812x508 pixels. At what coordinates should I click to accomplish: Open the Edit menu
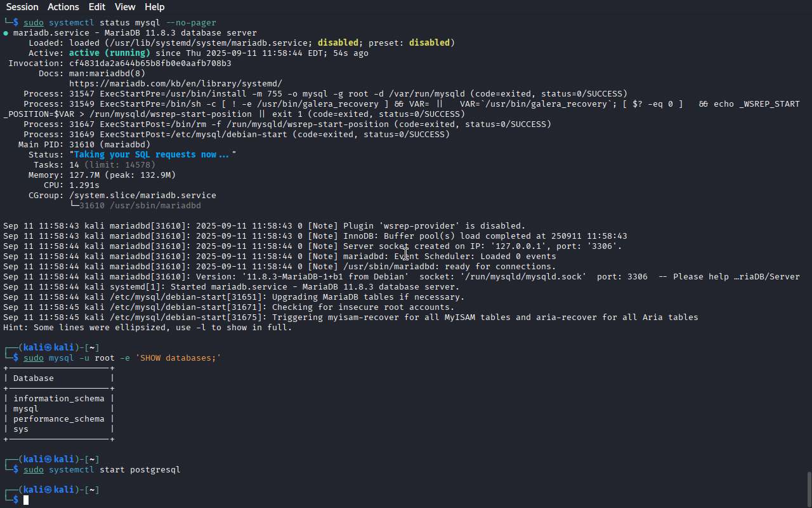click(x=97, y=7)
